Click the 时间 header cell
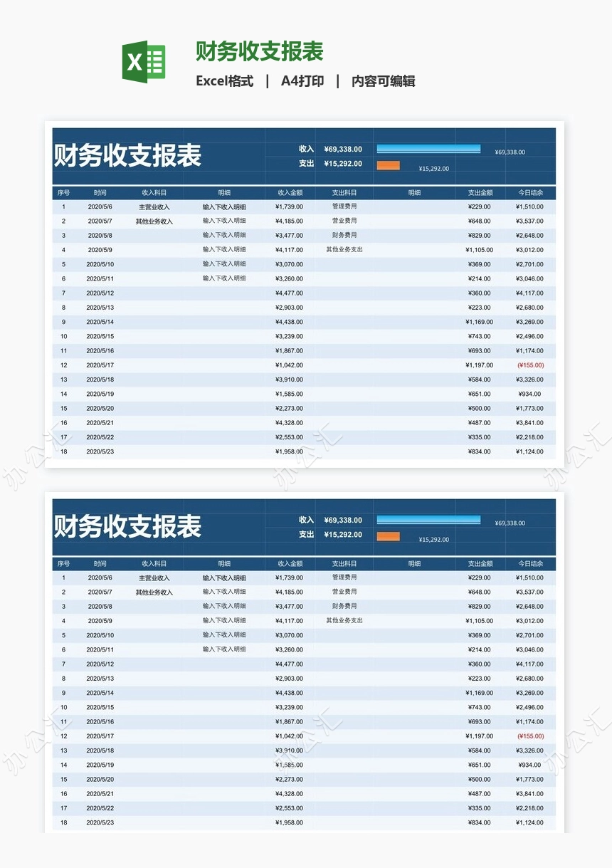Image resolution: width=612 pixels, height=868 pixels. 100,192
